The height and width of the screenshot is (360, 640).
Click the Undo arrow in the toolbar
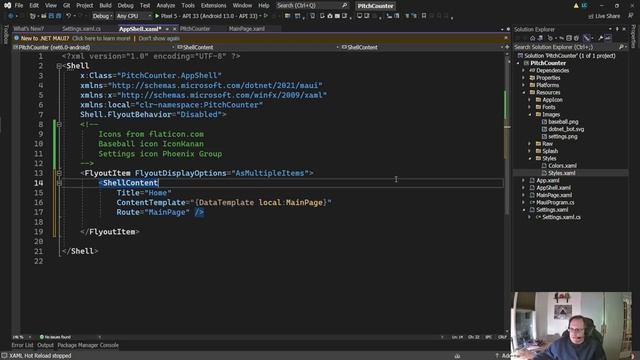coord(69,16)
